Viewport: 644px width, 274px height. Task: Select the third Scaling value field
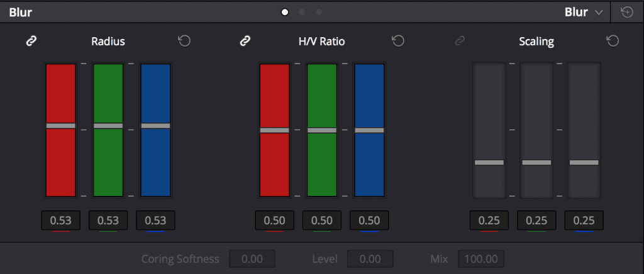click(584, 220)
